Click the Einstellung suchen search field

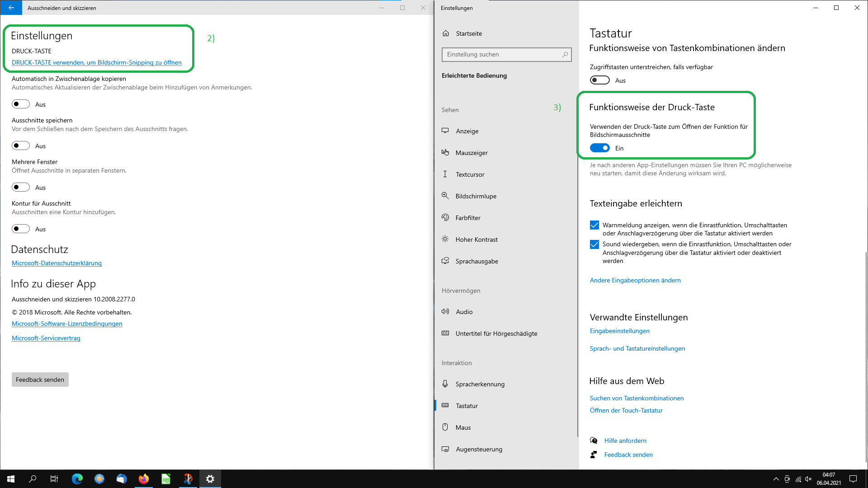pos(502,55)
